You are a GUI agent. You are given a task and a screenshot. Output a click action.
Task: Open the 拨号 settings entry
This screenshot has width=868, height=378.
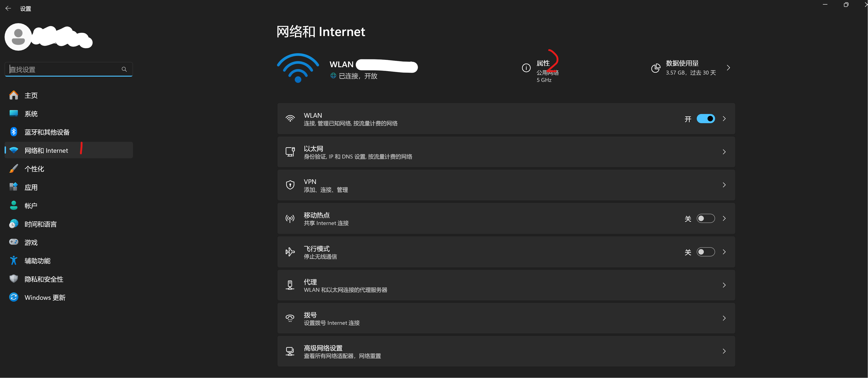(x=506, y=318)
